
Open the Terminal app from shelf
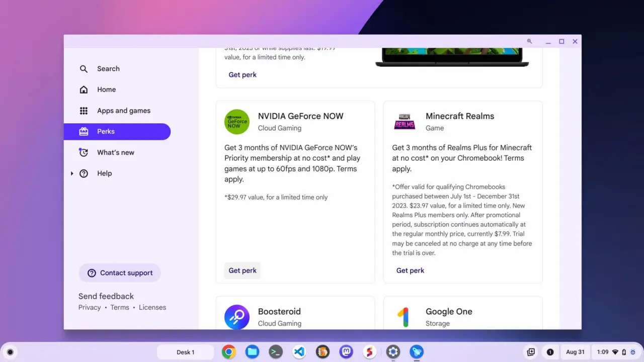(x=276, y=352)
